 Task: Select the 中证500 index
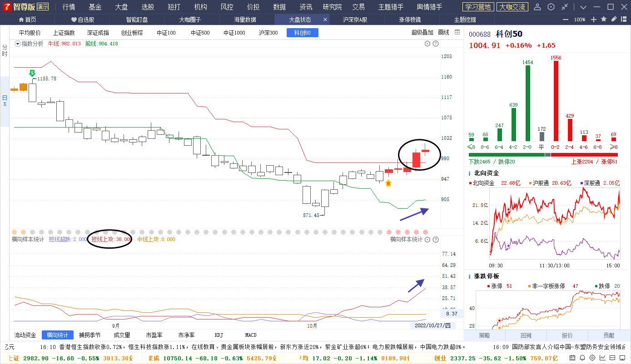point(200,33)
